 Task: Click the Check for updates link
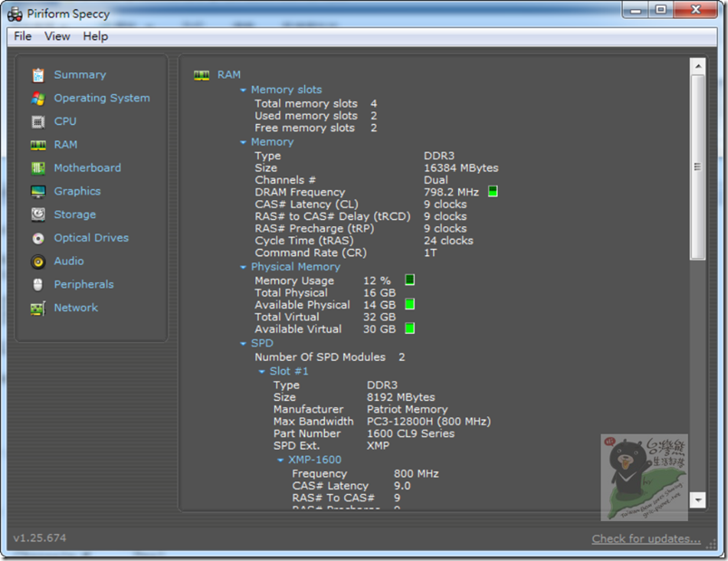point(646,538)
